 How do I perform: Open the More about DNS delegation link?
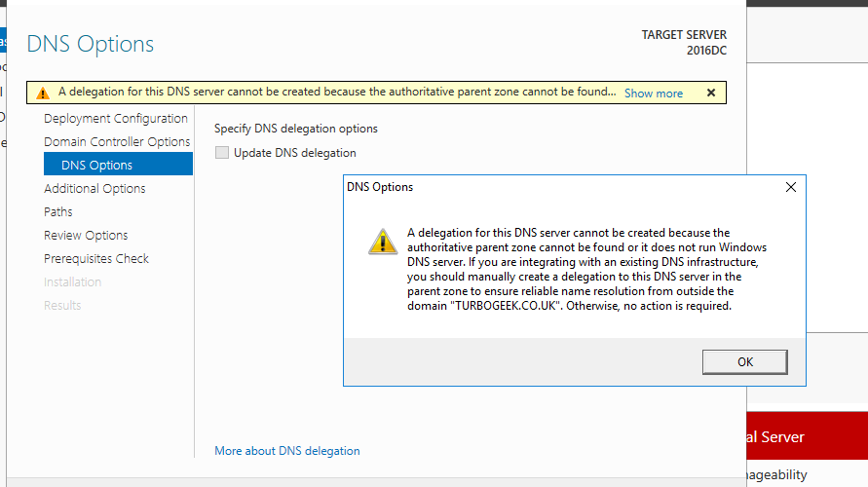point(287,451)
